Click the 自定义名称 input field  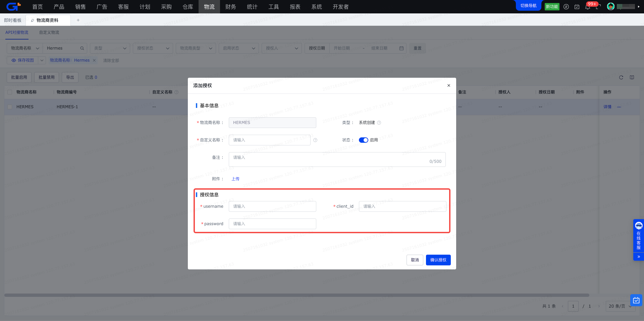270,140
